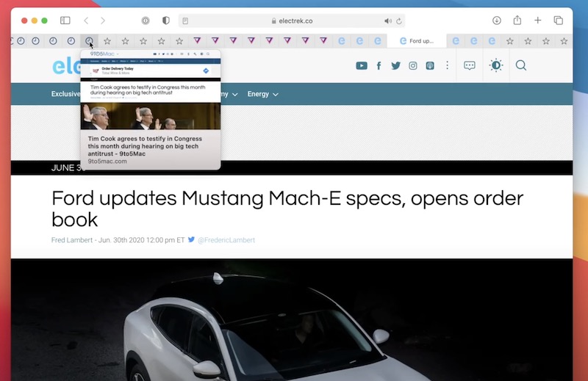The width and height of the screenshot is (588, 381).
Task: Open the Share menu
Action: [x=517, y=20]
